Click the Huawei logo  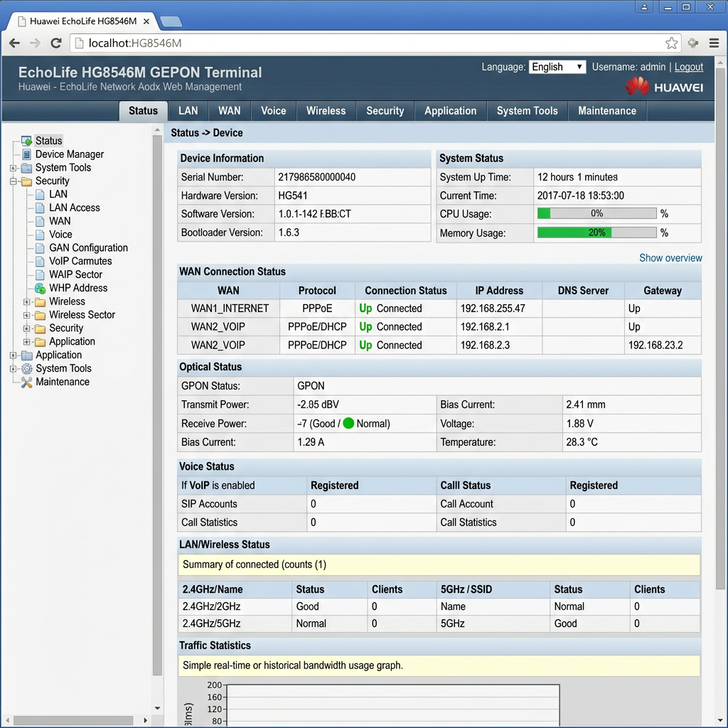tap(664, 86)
